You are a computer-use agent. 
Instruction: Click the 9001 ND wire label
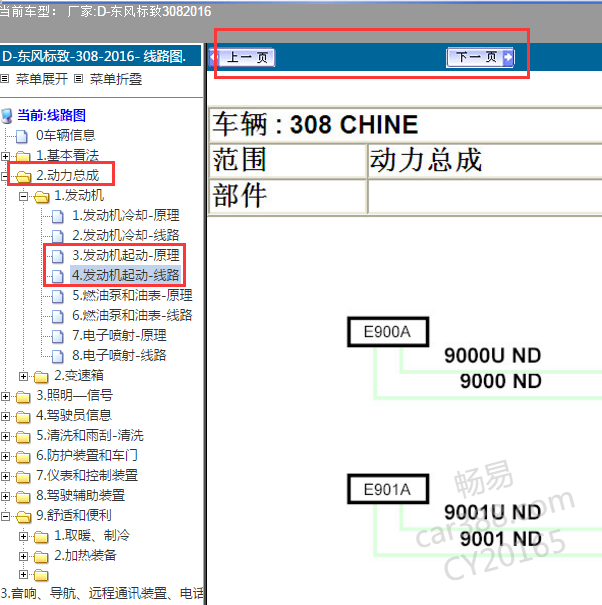pyautogui.click(x=501, y=539)
